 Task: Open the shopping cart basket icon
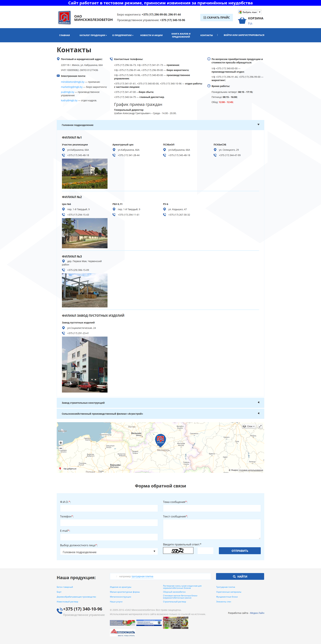(x=242, y=21)
